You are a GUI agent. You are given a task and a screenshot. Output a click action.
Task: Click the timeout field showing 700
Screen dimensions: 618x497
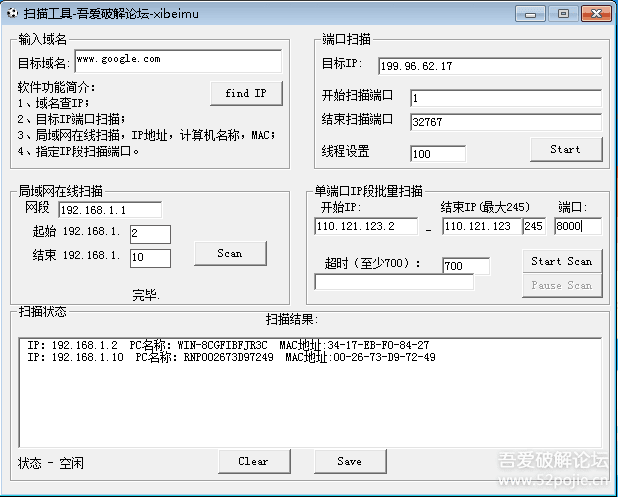465,266
